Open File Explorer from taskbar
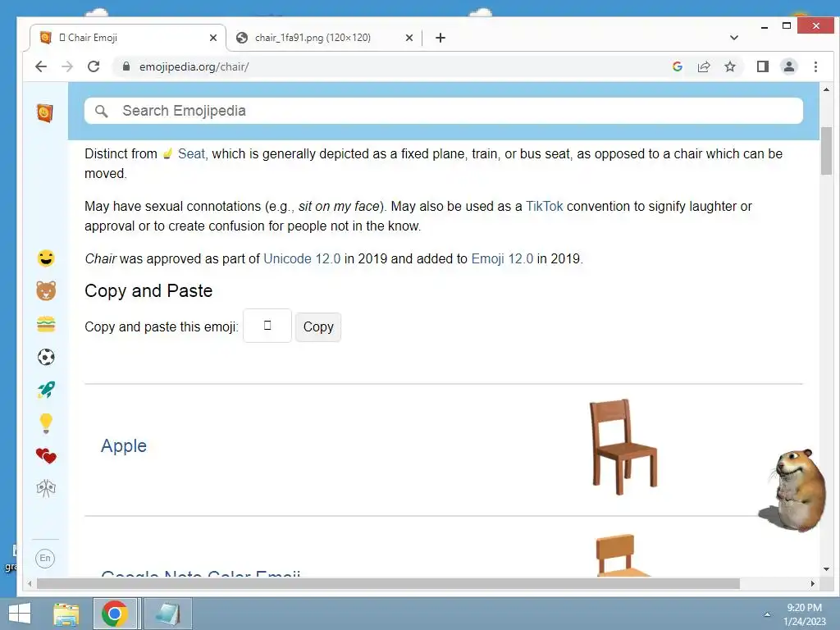This screenshot has height=630, width=840. [66, 614]
